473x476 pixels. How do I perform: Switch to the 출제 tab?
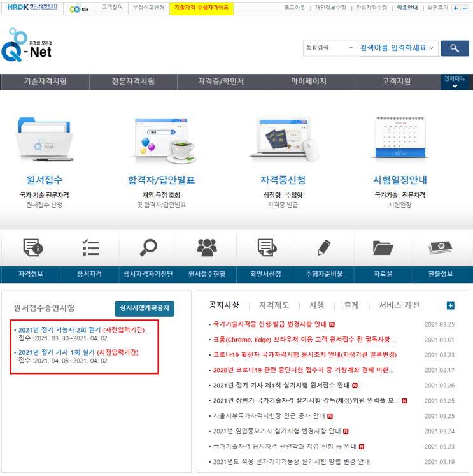pos(351,305)
